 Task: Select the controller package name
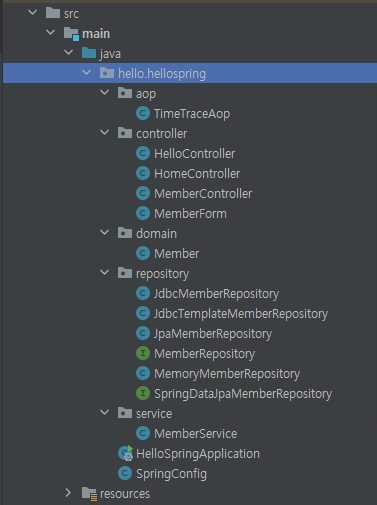coord(162,134)
